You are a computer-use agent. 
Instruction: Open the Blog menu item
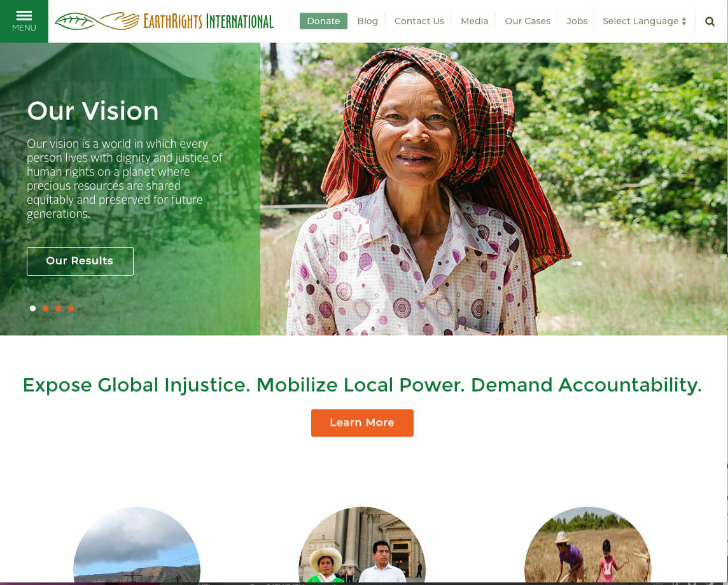(x=367, y=22)
